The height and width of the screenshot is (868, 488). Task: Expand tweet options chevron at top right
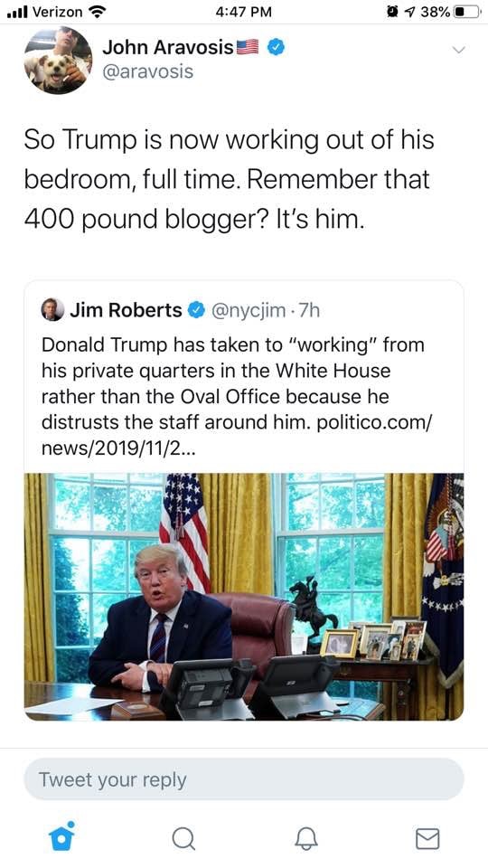459,49
